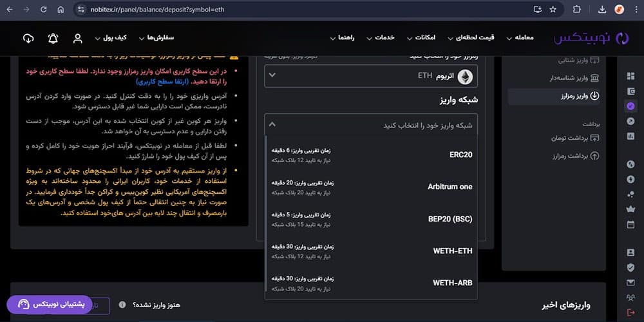Click the cloud download icon in header
The width and height of the screenshot is (644, 322).
click(28, 39)
